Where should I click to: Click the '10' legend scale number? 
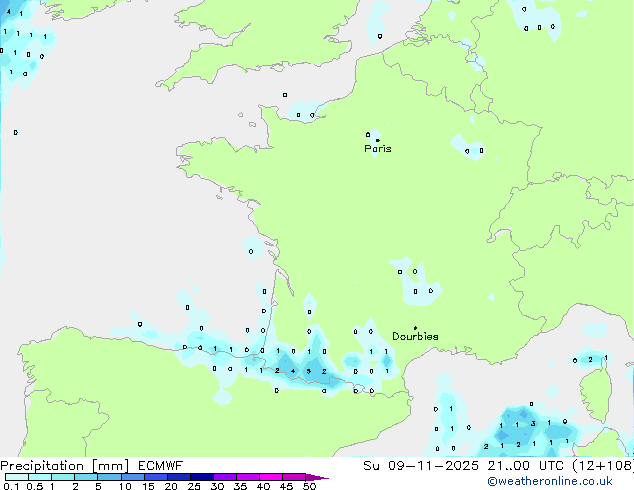pos(125,486)
